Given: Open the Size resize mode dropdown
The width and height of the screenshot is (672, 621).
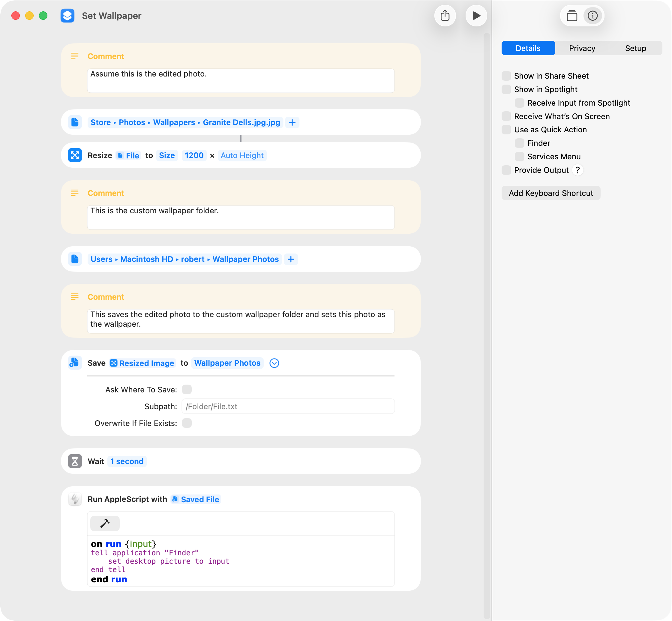Looking at the screenshot, I should [x=167, y=155].
